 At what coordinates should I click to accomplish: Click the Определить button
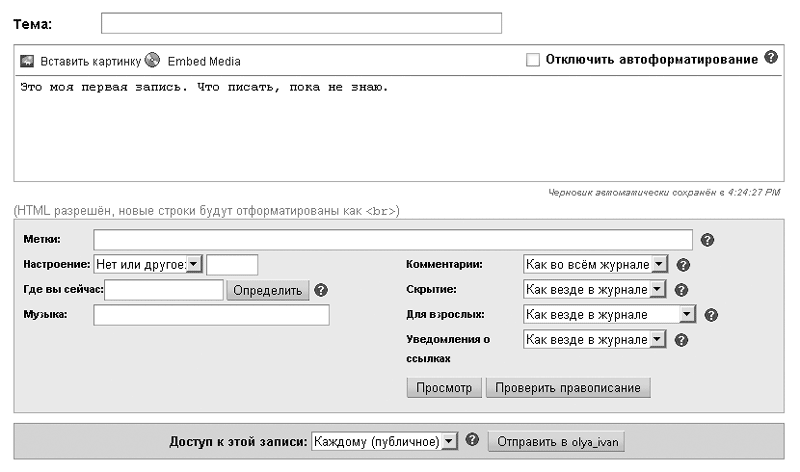pyautogui.click(x=268, y=290)
